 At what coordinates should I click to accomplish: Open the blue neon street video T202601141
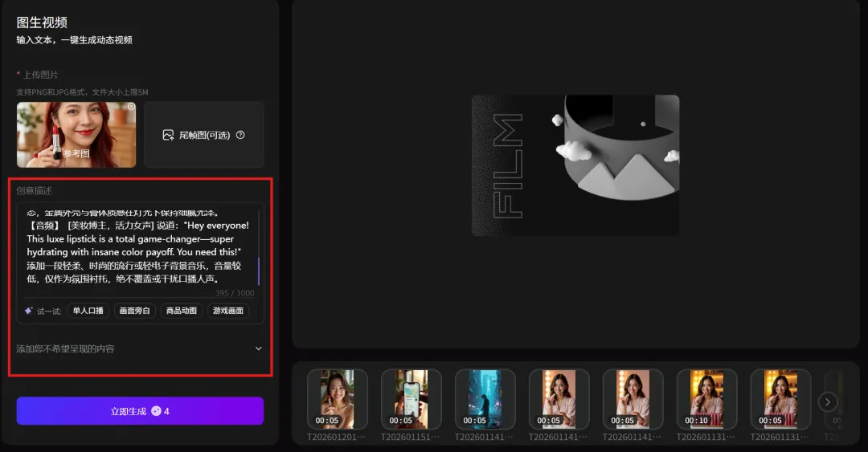[x=485, y=400]
